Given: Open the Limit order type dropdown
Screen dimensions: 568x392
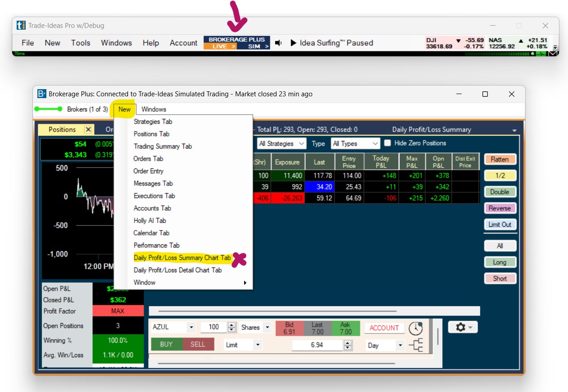Looking at the screenshot, I should (x=244, y=345).
